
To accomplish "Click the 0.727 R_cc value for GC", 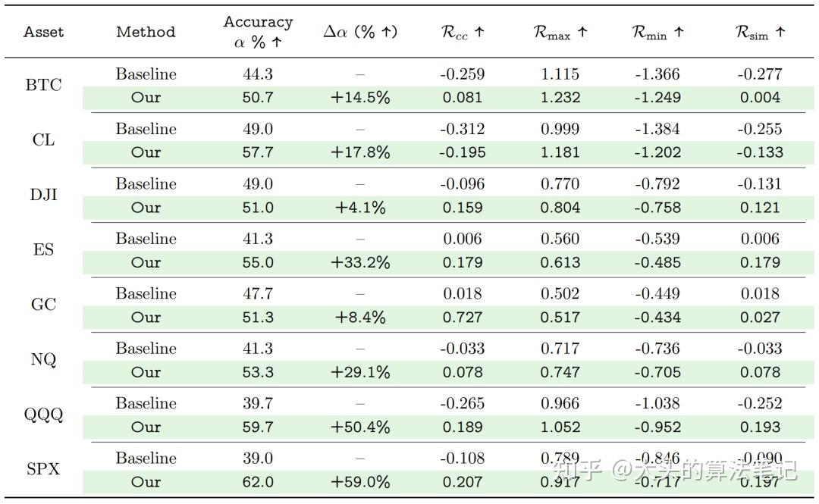I will point(462,317).
